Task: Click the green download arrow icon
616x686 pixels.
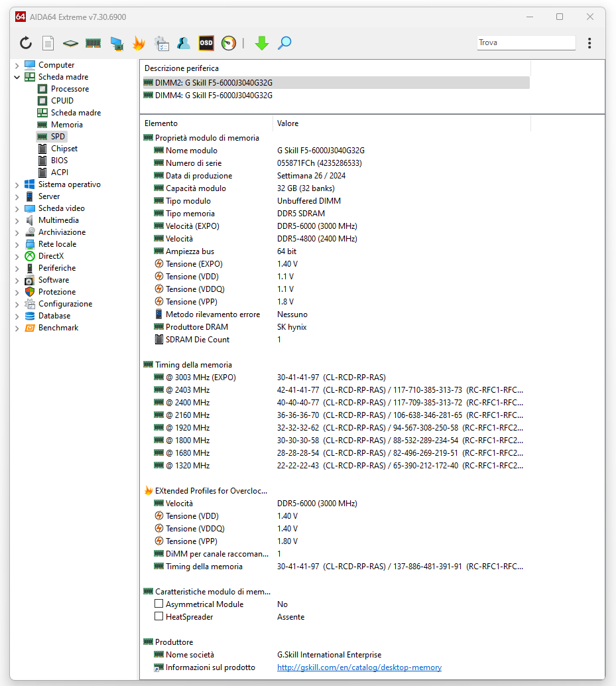Action: tap(262, 43)
